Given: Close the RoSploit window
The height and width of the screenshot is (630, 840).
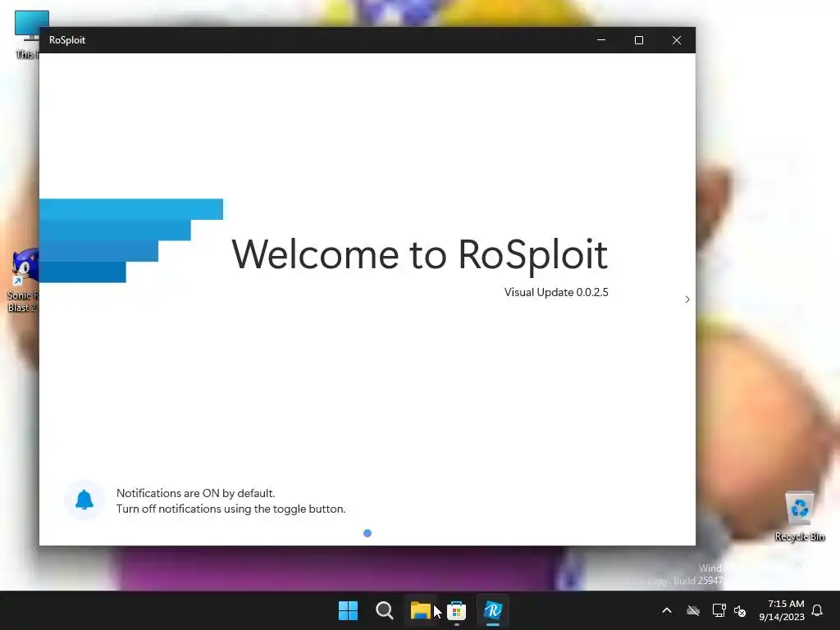Looking at the screenshot, I should click(677, 40).
